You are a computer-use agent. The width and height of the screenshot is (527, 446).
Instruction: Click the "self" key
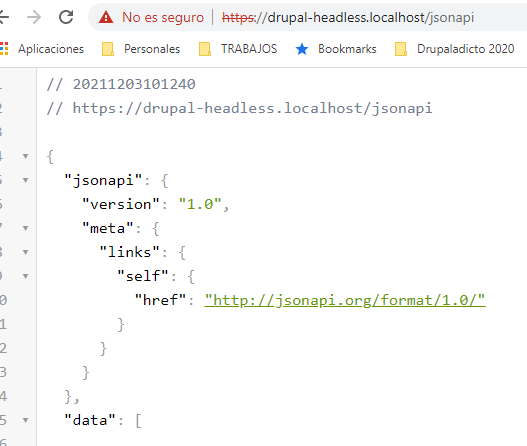(143, 276)
